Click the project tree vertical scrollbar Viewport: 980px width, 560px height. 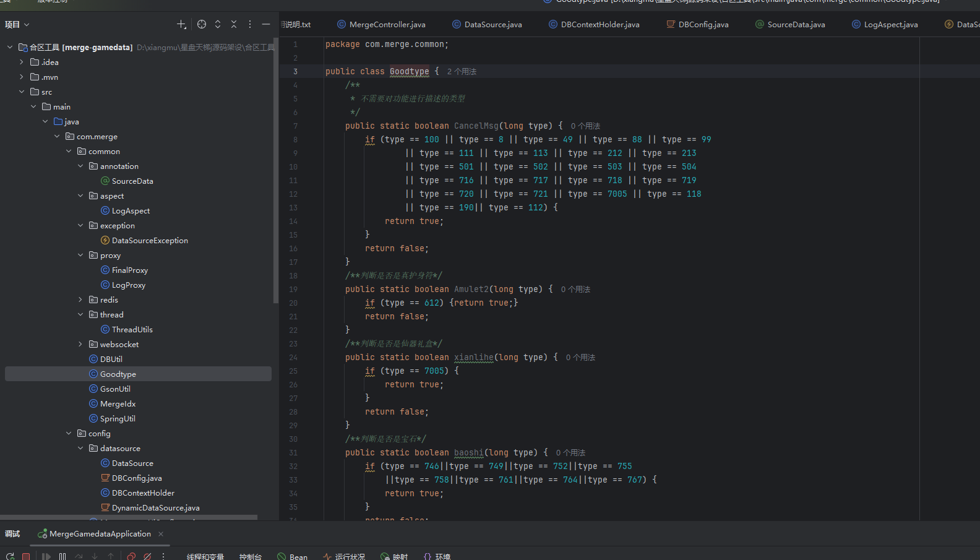coord(276,171)
